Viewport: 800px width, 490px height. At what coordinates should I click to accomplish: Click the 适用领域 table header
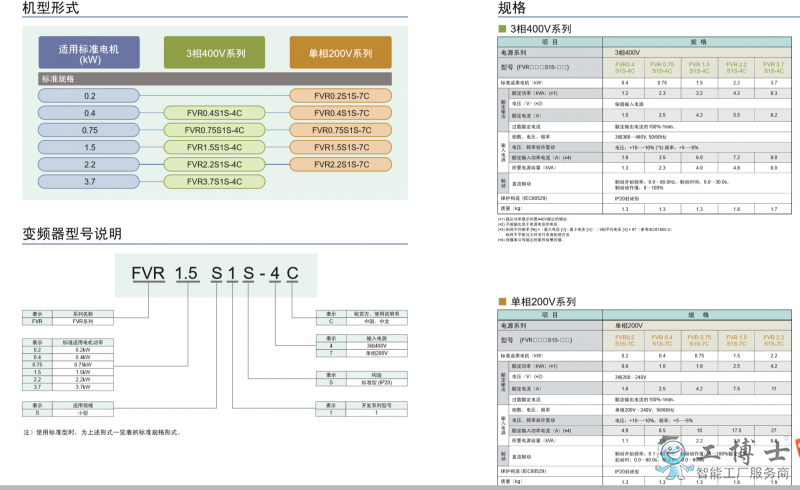coord(83,405)
